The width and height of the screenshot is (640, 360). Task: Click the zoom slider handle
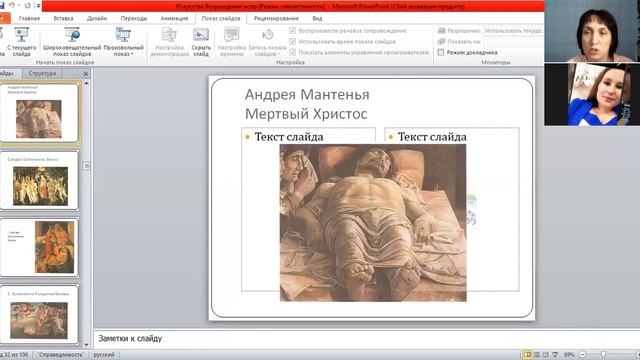(x=603, y=354)
